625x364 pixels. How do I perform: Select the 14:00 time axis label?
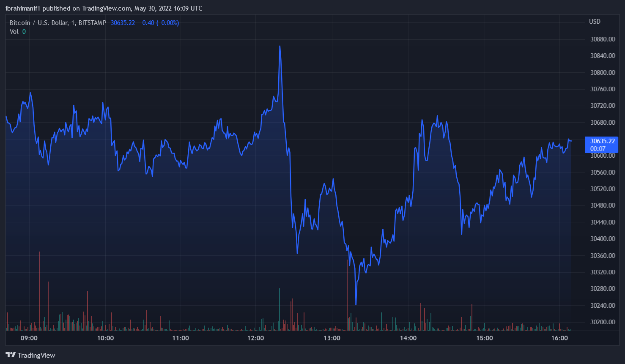tap(408, 338)
